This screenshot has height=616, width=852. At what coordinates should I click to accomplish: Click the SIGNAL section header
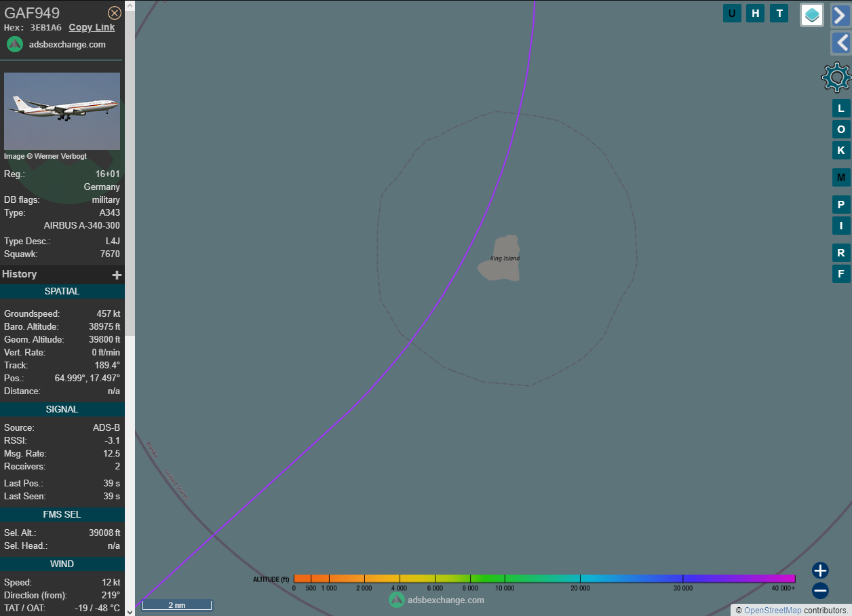pos(62,410)
